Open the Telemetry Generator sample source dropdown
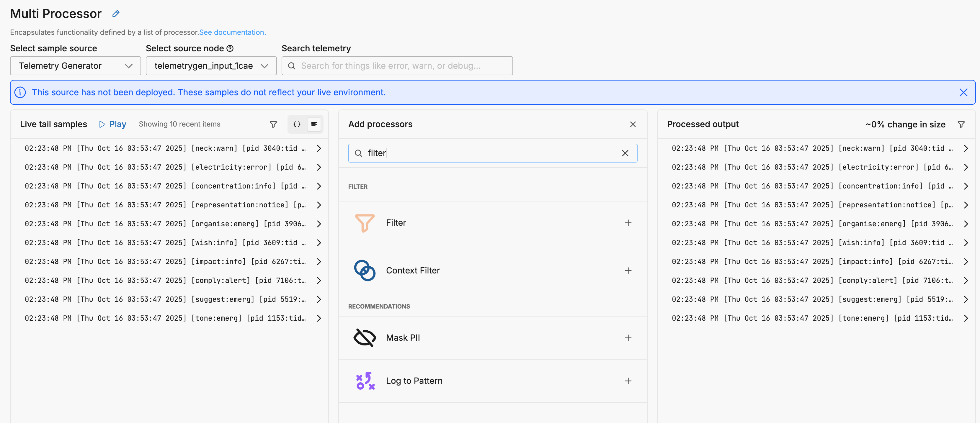Screen dimensions: 980x423 (75, 66)
